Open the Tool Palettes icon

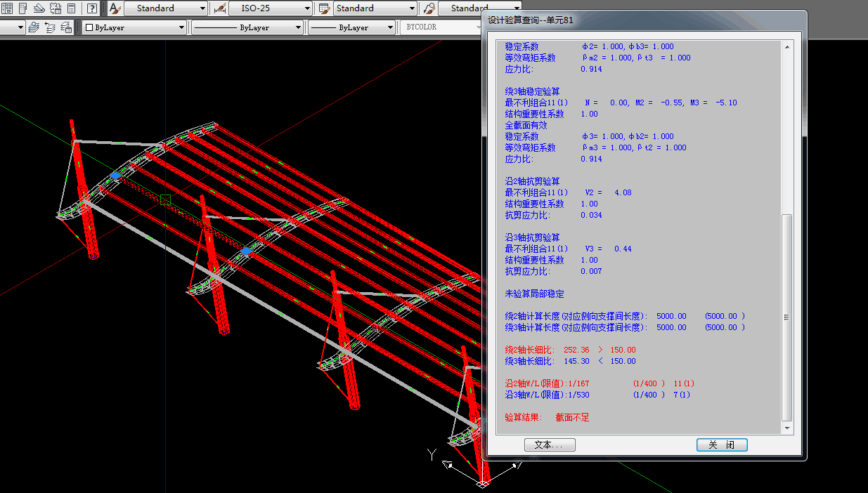point(22,8)
